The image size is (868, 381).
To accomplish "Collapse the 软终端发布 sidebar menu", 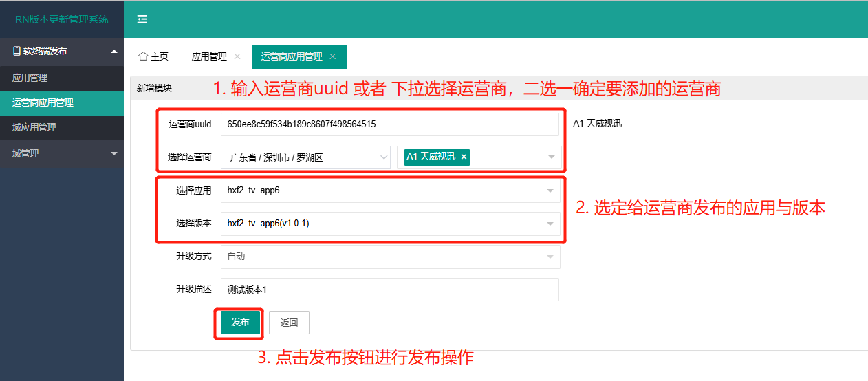I will pos(114,51).
